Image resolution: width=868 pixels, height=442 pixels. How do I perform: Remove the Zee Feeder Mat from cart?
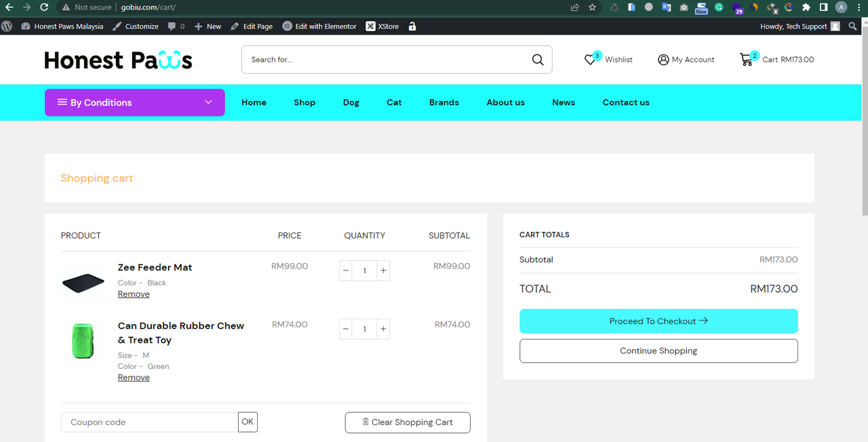[x=134, y=294]
